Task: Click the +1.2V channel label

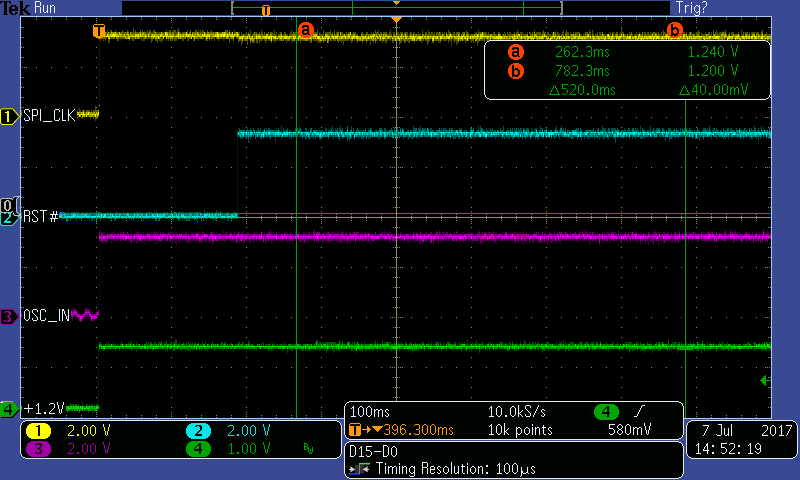Action: [x=44, y=409]
